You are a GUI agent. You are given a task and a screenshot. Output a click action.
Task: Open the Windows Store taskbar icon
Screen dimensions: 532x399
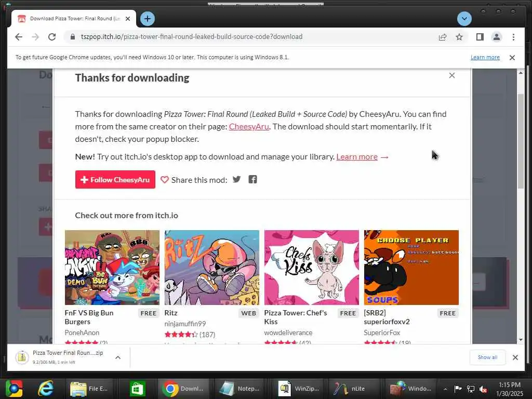(137, 389)
